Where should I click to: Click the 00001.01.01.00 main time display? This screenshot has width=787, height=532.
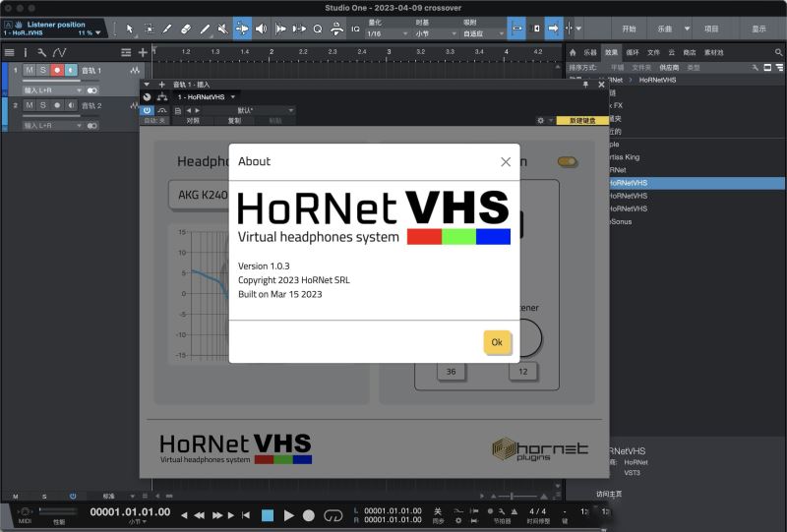click(130, 512)
